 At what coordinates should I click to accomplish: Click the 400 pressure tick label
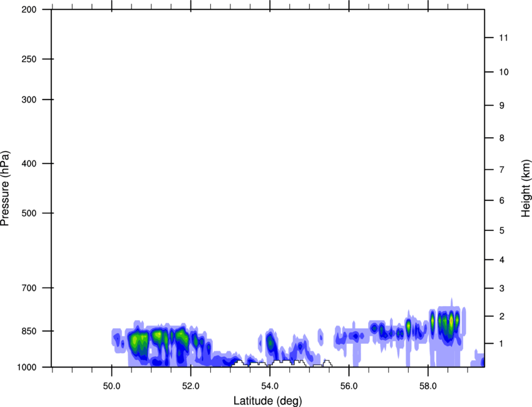[29, 163]
